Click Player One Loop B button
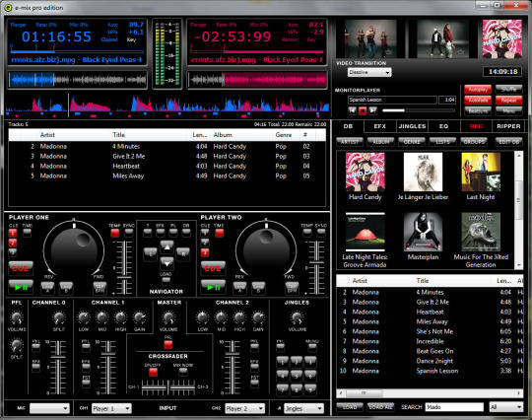532x420 pixels. point(66,288)
